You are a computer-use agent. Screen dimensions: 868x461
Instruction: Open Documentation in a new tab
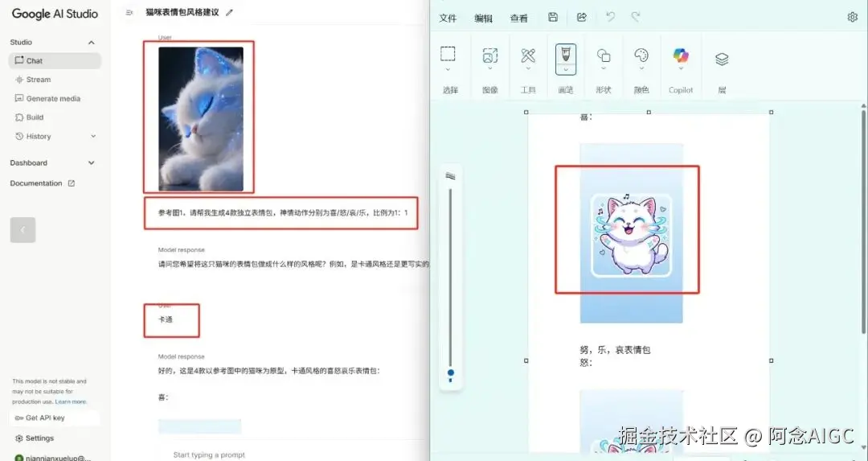[x=42, y=183]
